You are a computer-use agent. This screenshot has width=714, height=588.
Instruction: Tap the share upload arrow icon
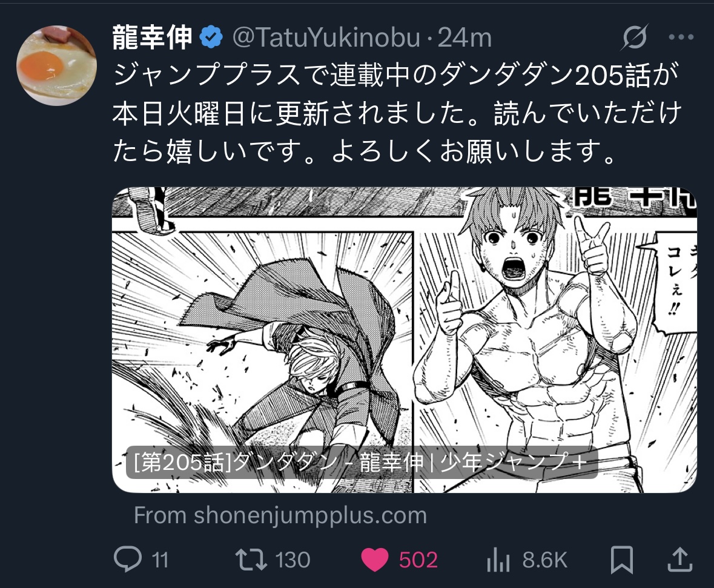[680, 560]
